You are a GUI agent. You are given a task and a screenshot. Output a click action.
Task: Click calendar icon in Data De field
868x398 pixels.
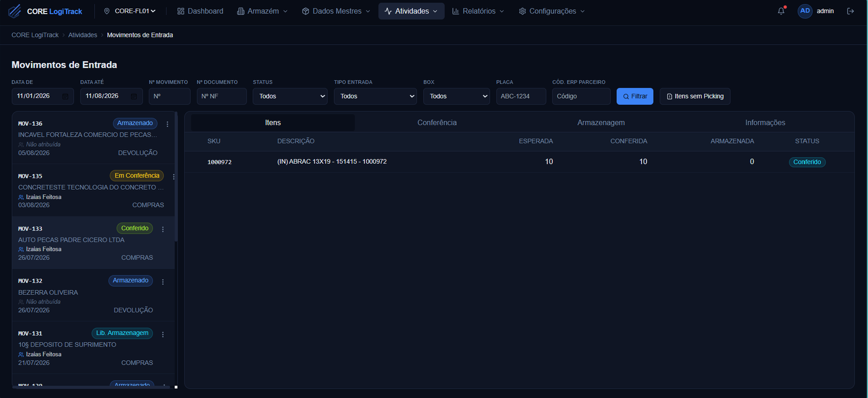click(65, 97)
